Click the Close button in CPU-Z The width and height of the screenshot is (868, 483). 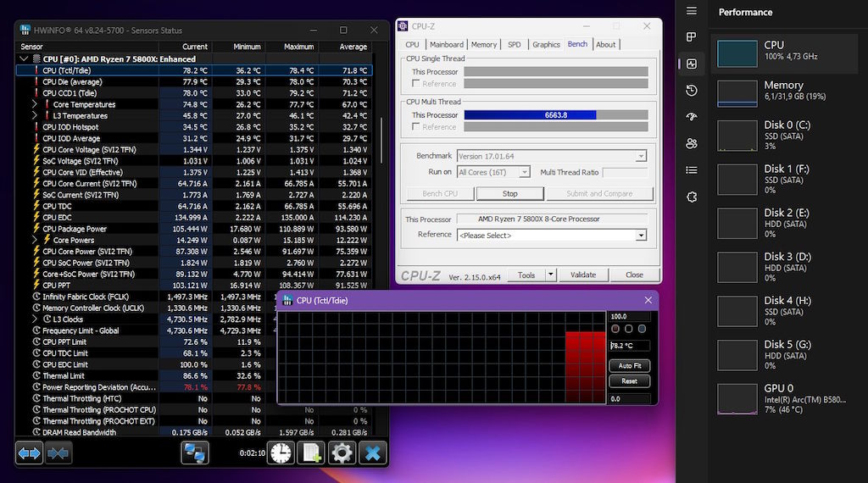point(634,275)
